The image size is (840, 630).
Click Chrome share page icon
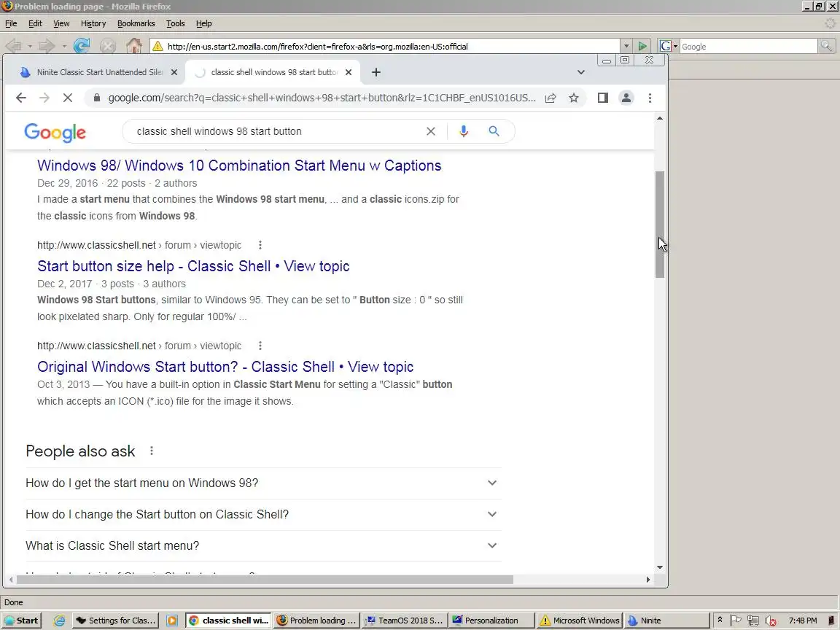(x=551, y=98)
